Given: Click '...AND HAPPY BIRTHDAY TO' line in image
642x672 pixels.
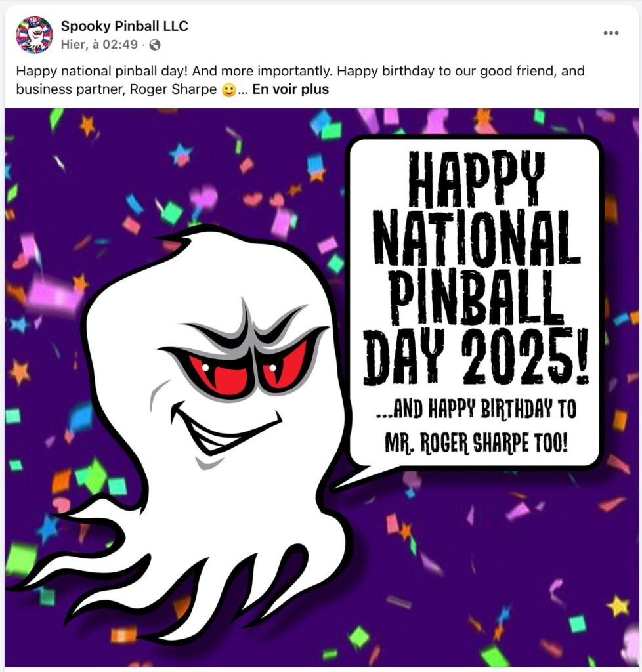Looking at the screenshot, I should click(x=476, y=409).
